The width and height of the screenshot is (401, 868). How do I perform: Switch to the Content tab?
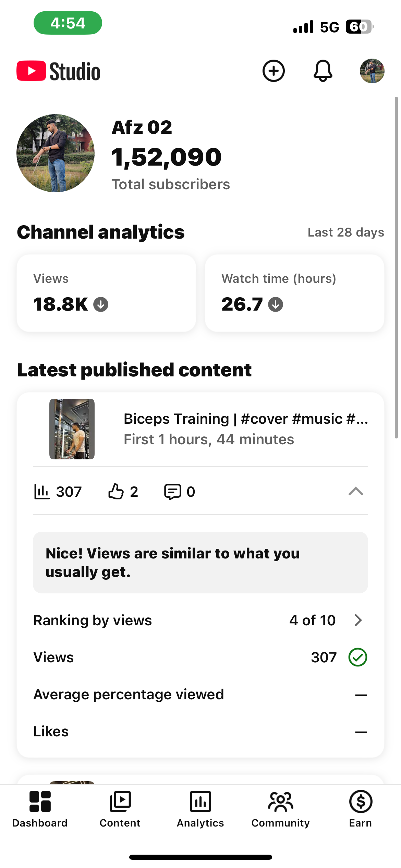pos(120,808)
